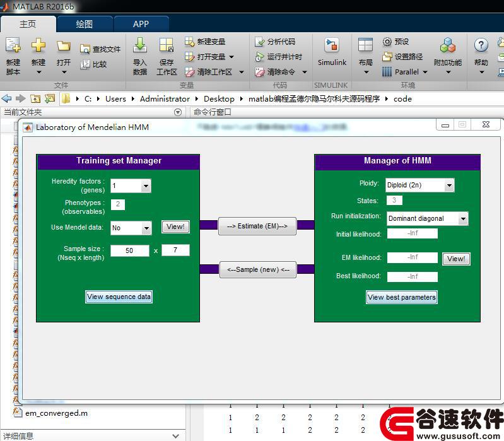Open Use Mendel data dropdown
Image resolution: width=504 pixels, height=441 pixels.
[146, 228]
